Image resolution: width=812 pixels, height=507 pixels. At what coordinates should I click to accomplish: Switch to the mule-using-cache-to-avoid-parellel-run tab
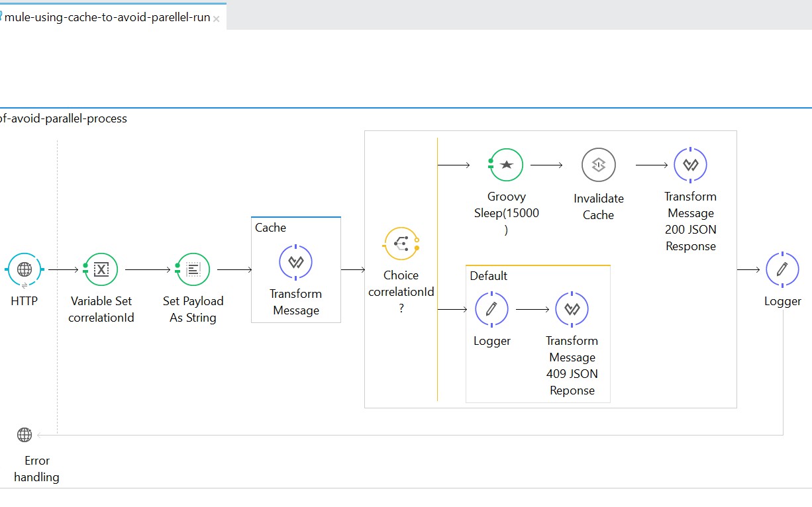click(x=107, y=18)
